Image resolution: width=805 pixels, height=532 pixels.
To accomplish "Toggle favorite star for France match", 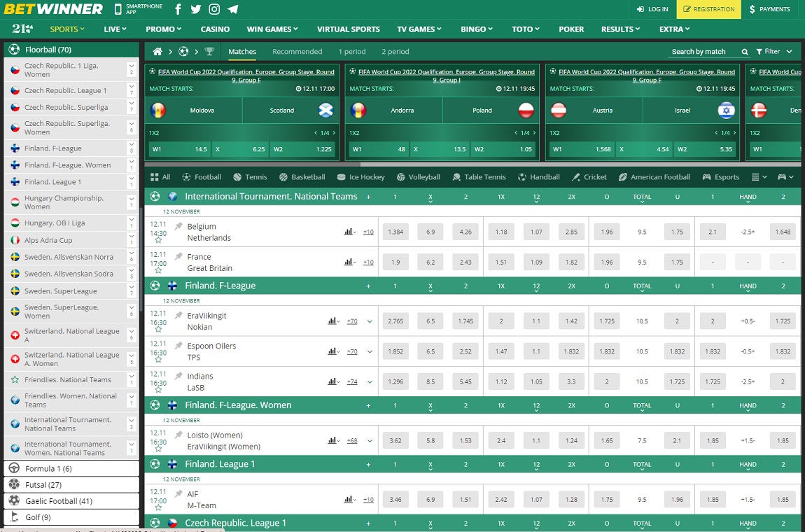I will 158,271.
